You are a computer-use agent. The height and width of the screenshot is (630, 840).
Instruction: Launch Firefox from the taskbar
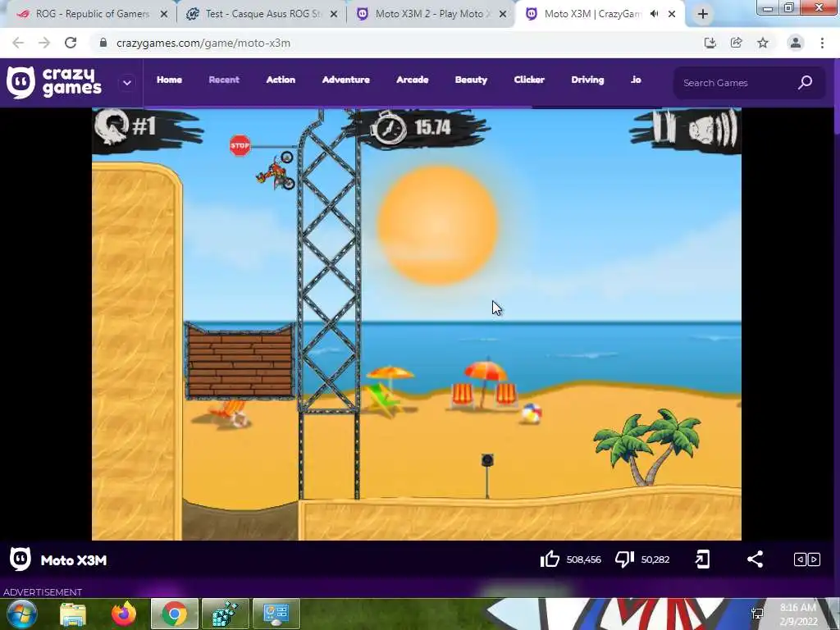pos(124,614)
